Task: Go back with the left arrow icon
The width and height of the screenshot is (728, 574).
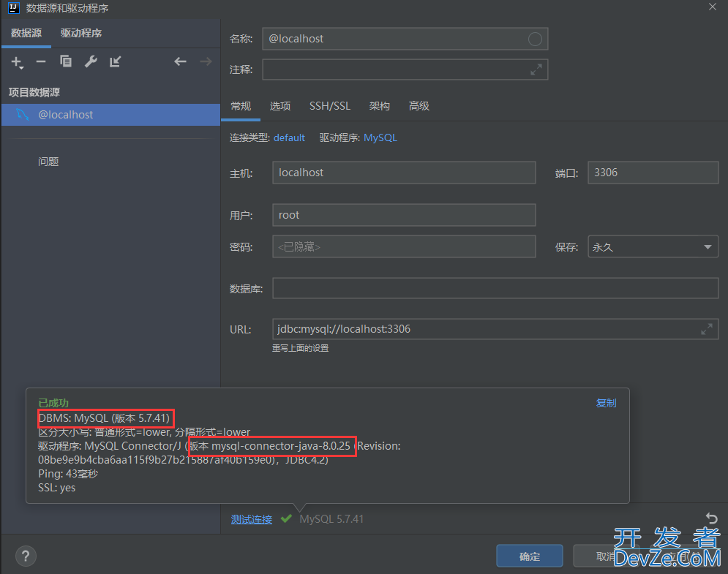Action: pyautogui.click(x=180, y=61)
